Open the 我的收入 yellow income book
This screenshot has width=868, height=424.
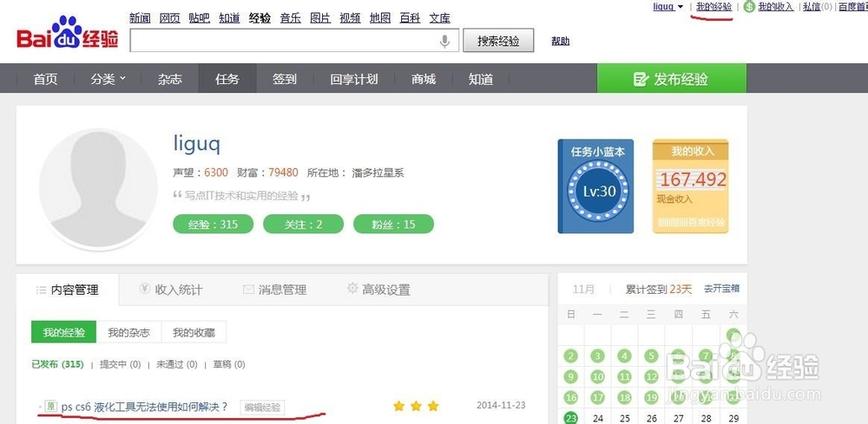pos(690,186)
